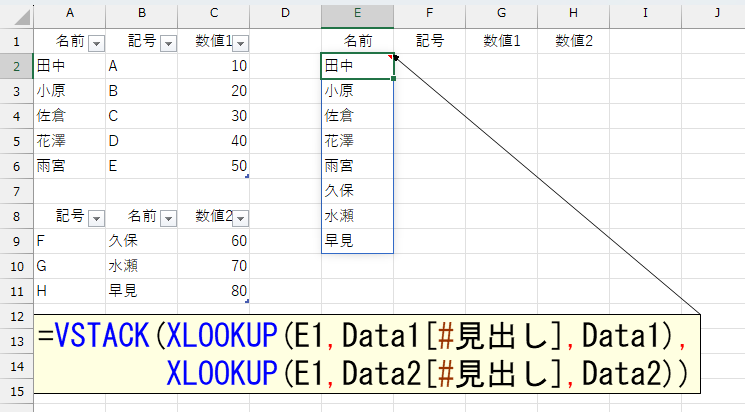The image size is (745, 412).
Task: Select cell B11 containing 早見
Action: coord(142,291)
